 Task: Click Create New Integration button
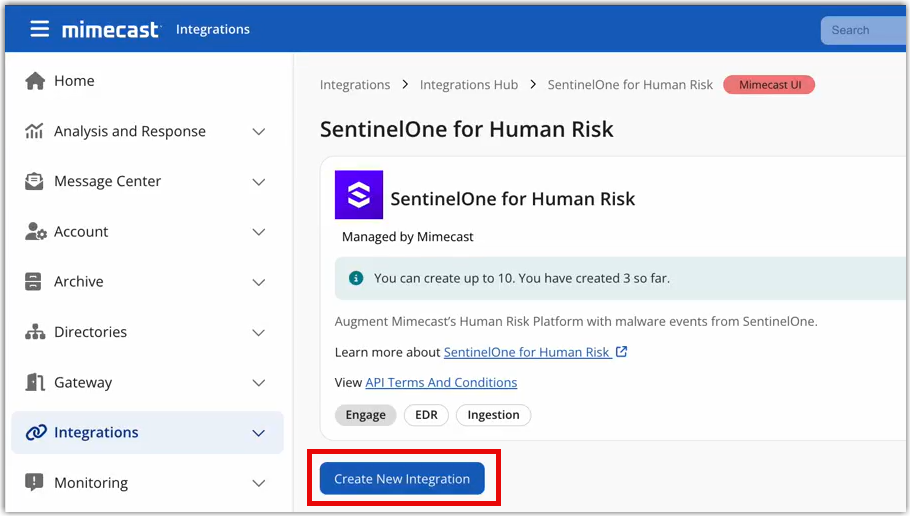402,479
